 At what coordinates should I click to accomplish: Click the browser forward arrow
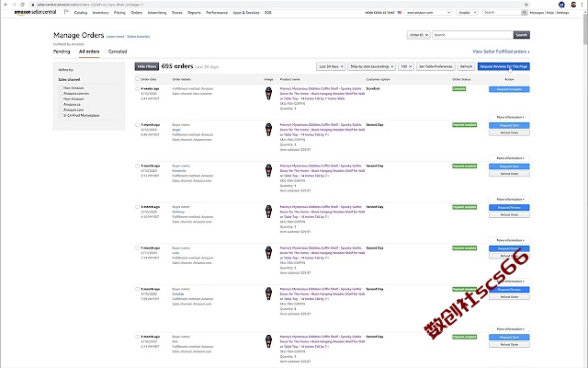(x=14, y=5)
